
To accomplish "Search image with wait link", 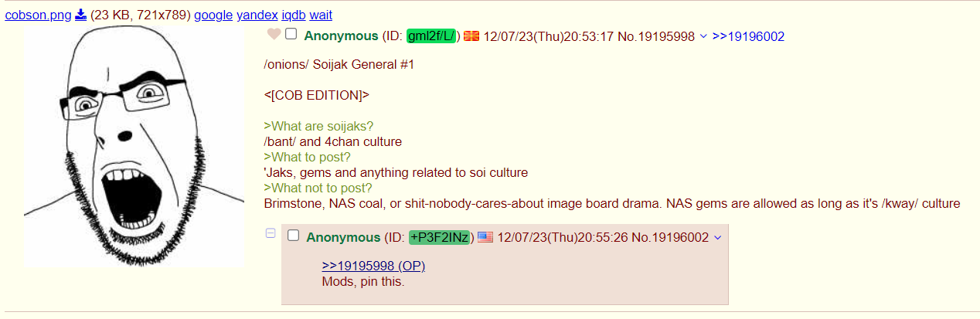I will pyautogui.click(x=321, y=15).
